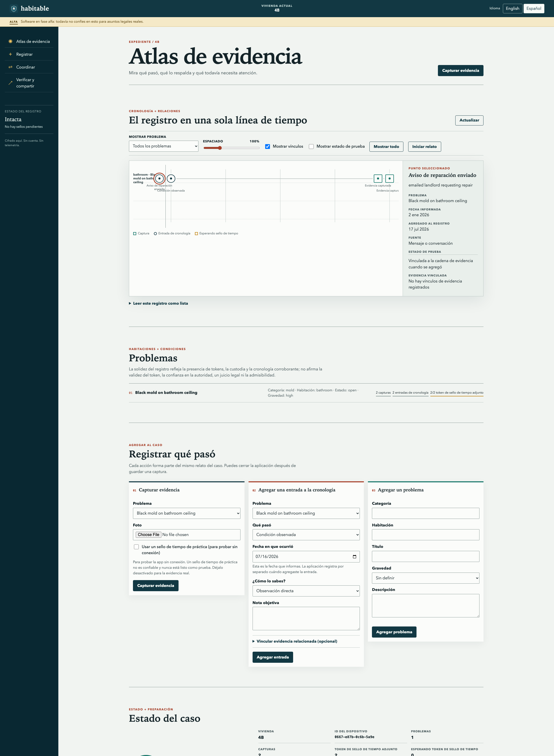The height and width of the screenshot is (756, 554).
Task: Click the Black mold on bathroom ceiling problem row
Action: [x=306, y=393]
